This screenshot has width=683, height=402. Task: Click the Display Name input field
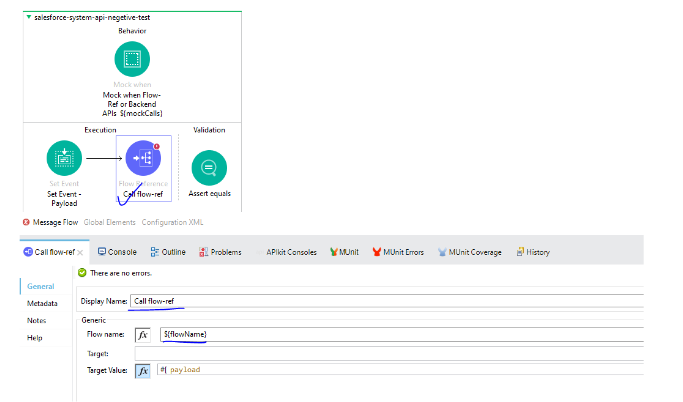click(387, 301)
